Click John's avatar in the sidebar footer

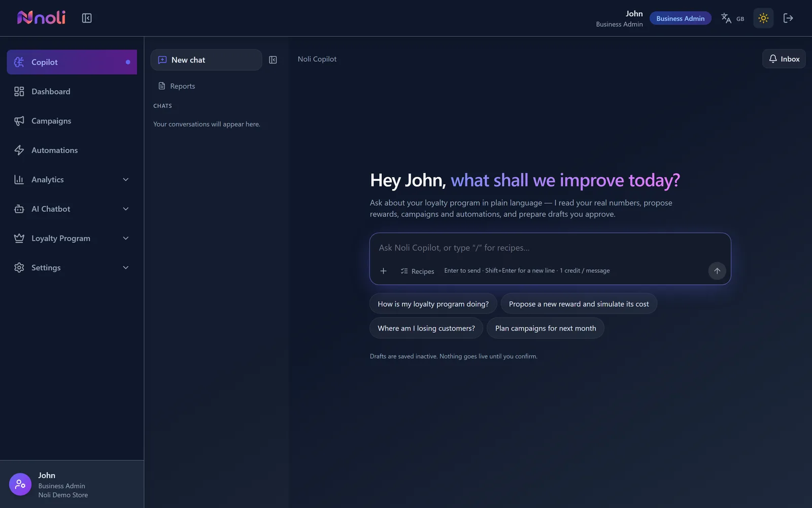(20, 484)
